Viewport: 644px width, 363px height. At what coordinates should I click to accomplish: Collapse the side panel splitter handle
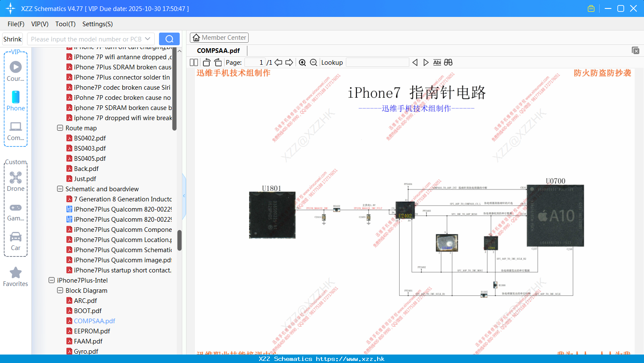tap(184, 196)
